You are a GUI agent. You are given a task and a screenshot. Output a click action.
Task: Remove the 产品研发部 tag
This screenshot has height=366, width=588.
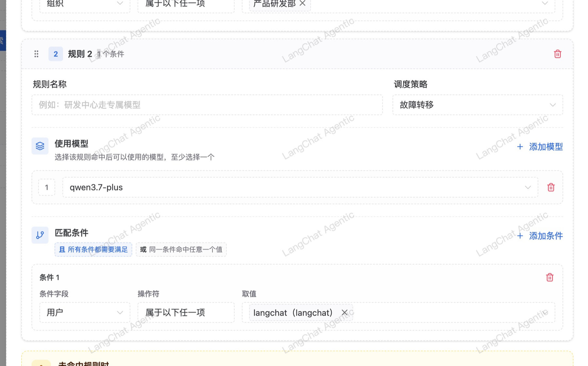302,3
